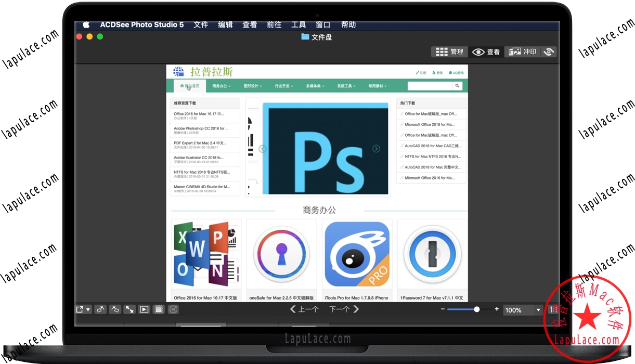Open the 100% zoom level dropdown
This screenshot has width=635, height=364.
(x=523, y=310)
